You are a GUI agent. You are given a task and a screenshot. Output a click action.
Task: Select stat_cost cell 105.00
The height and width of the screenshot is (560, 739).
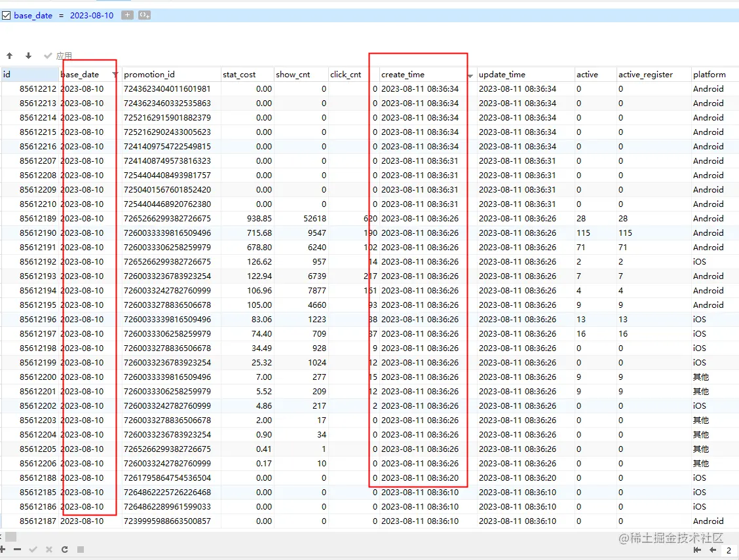coord(248,305)
